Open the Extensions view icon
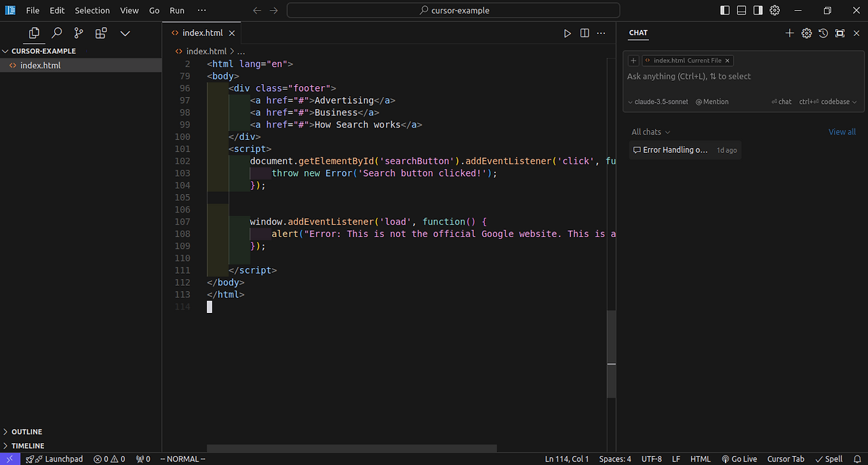868x465 pixels. [x=101, y=33]
